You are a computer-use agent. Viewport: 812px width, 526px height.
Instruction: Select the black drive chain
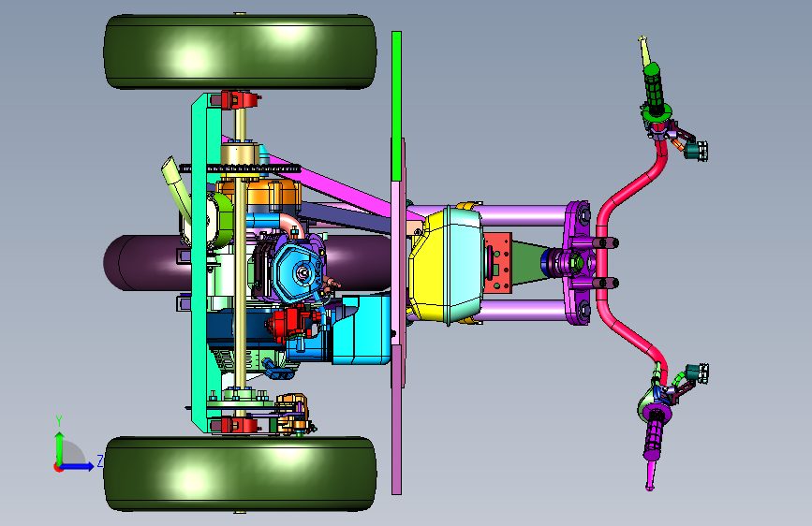tap(240, 168)
